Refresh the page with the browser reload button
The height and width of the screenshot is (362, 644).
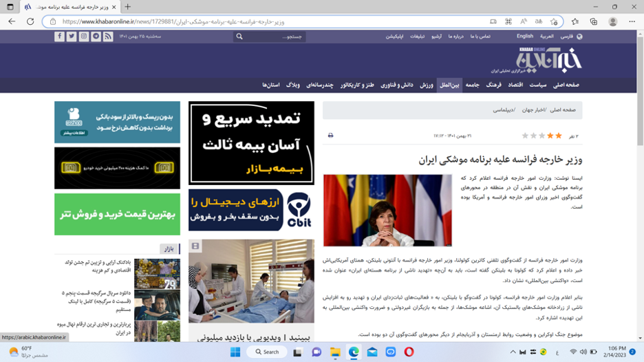(x=30, y=21)
